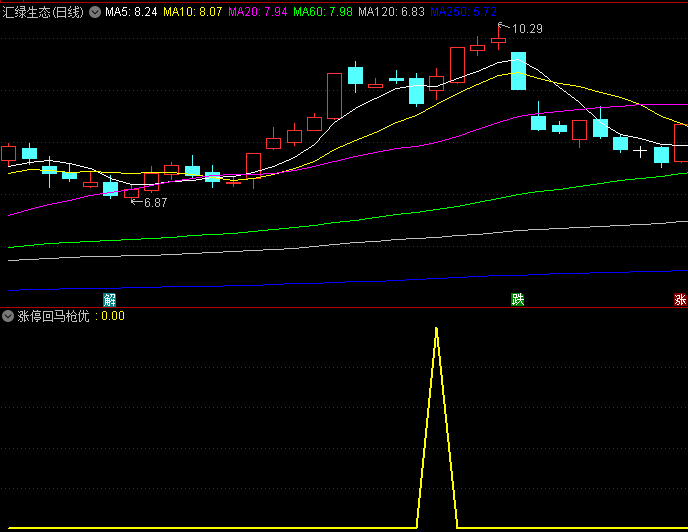Click the large cyan candlestick below 10.29
The width and height of the screenshot is (688, 532).
(518, 71)
